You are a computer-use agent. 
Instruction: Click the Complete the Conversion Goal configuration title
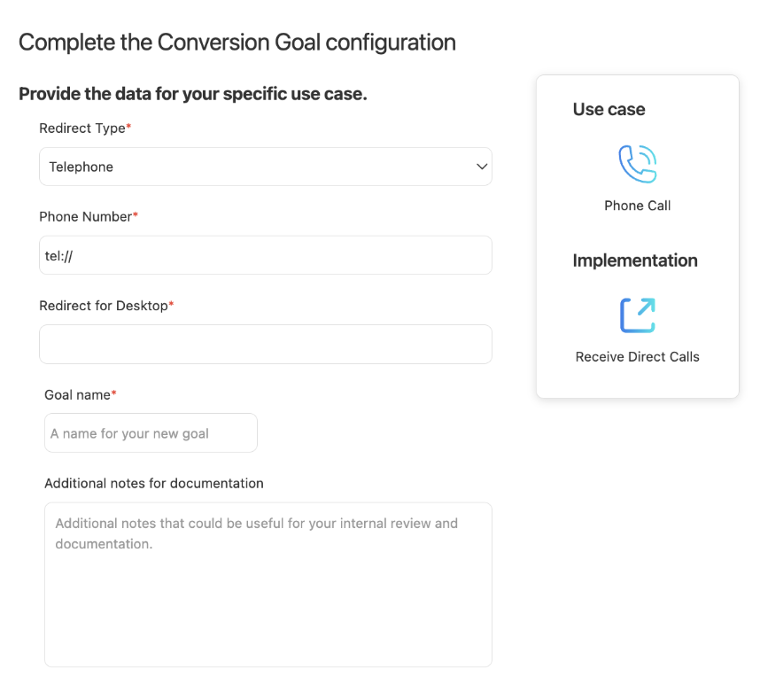point(237,42)
